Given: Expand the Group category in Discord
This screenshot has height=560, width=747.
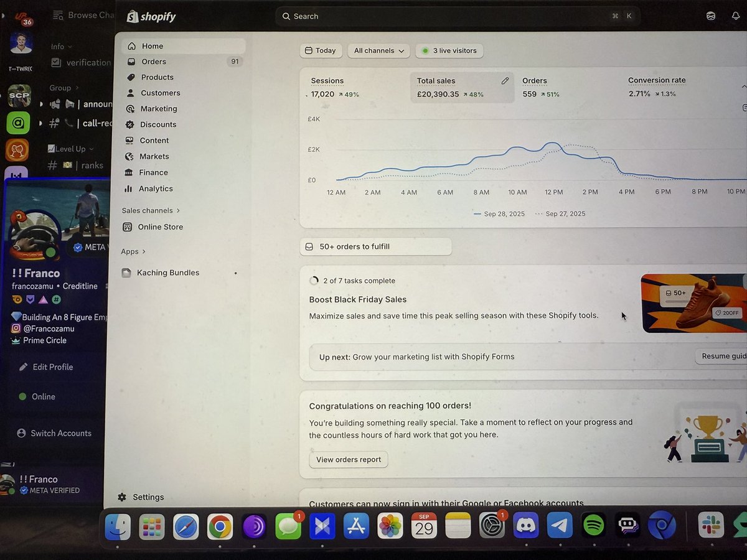Looking at the screenshot, I should point(65,88).
